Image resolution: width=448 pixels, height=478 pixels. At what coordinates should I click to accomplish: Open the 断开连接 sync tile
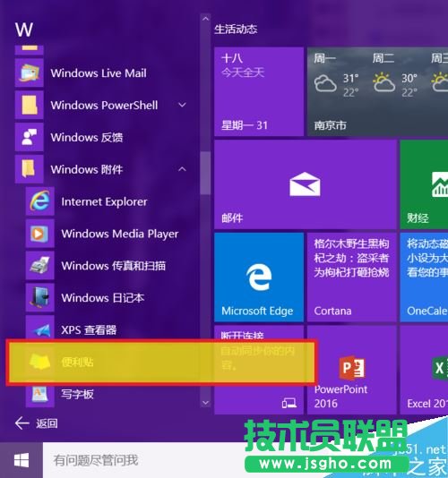coord(259,370)
